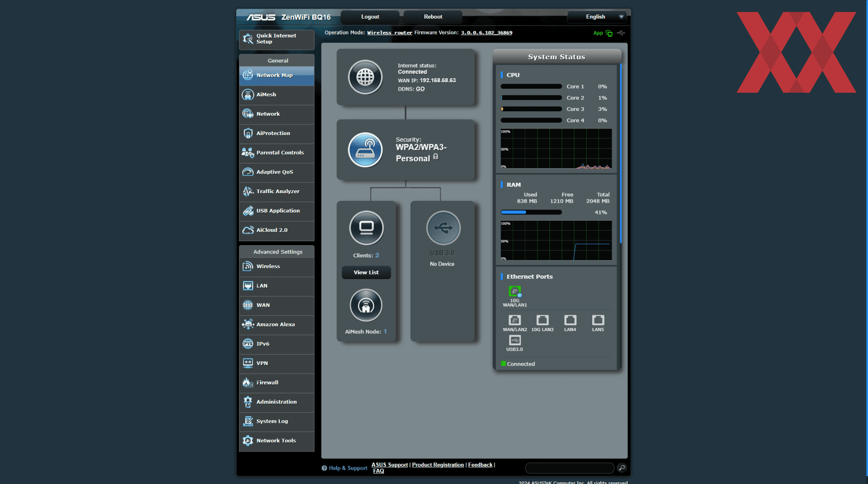Click the CPU usage graph

[x=556, y=149]
